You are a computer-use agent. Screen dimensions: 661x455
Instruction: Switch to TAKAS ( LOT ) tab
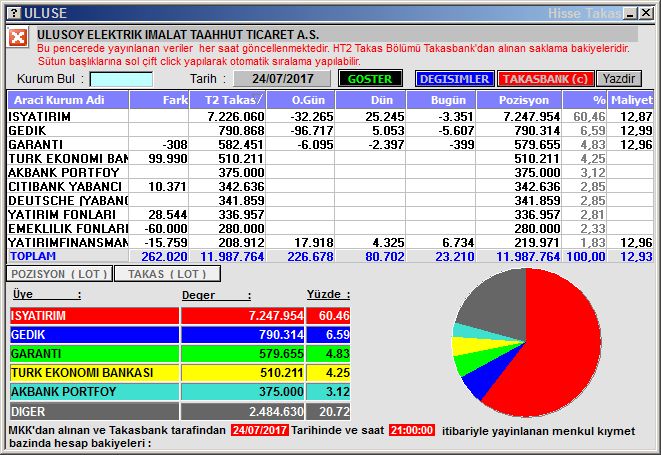tap(167, 274)
